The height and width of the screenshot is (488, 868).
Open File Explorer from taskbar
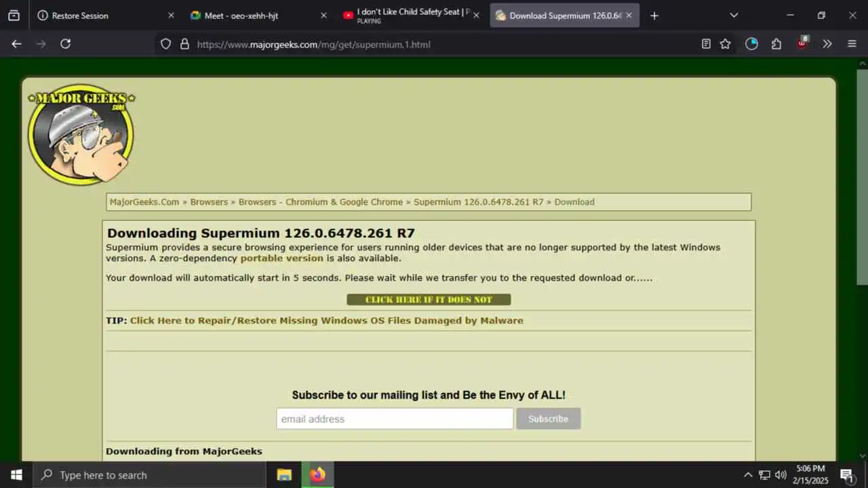click(284, 475)
